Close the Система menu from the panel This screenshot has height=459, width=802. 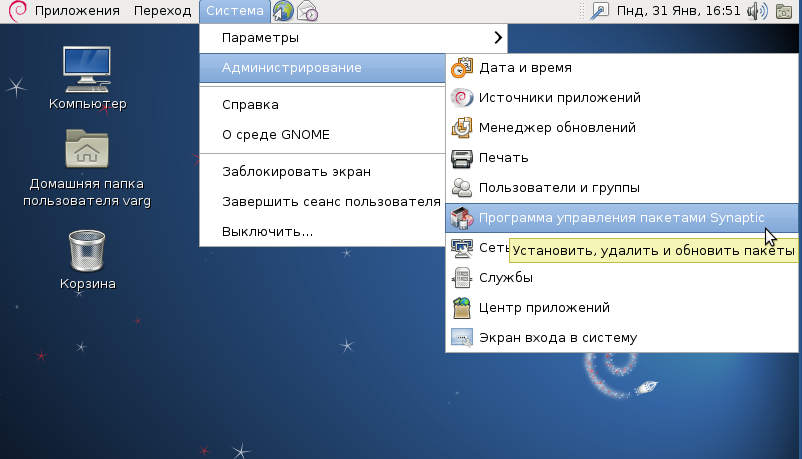(x=235, y=11)
